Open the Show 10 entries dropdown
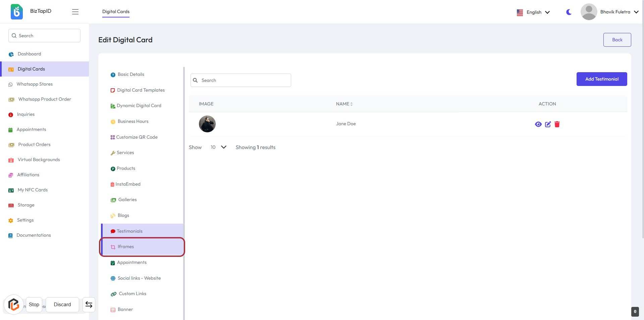Viewport: 644px width, 320px height. tap(218, 147)
